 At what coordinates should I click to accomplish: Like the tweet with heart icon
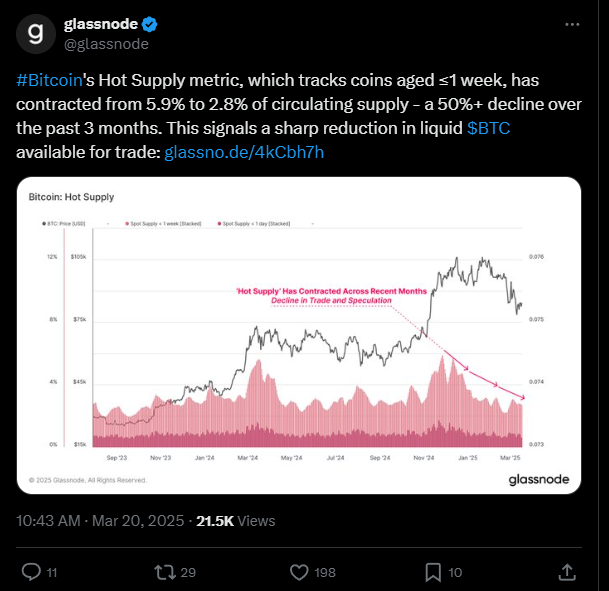point(299,572)
